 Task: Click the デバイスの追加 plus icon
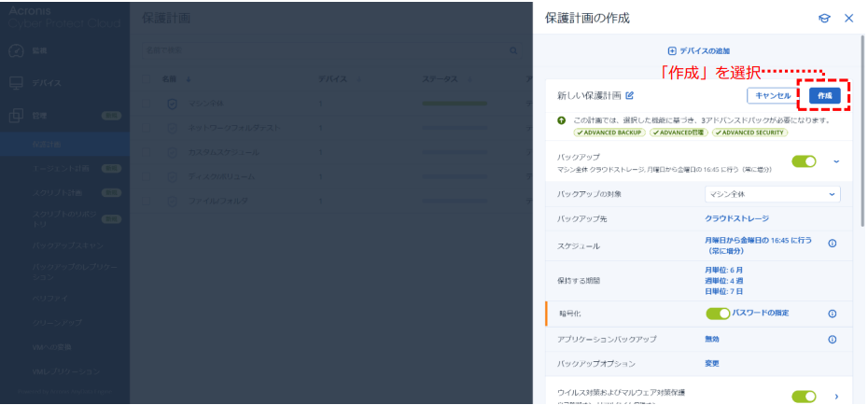(x=671, y=50)
